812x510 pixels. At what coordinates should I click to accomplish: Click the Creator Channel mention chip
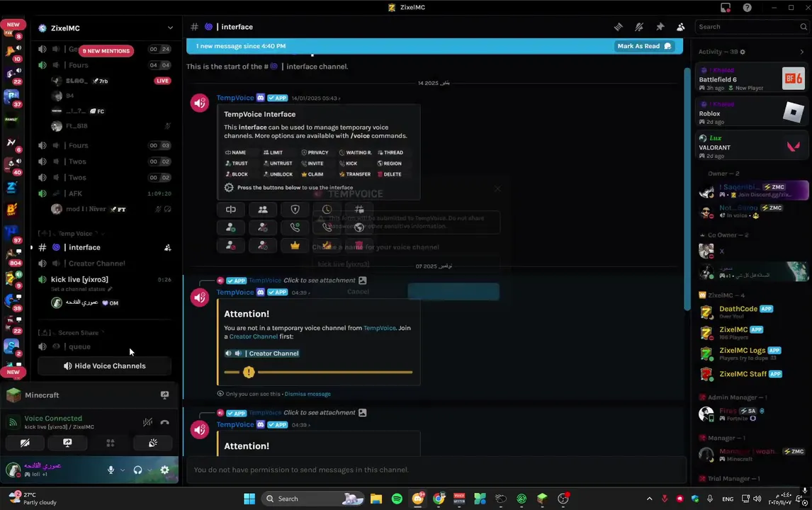click(262, 353)
